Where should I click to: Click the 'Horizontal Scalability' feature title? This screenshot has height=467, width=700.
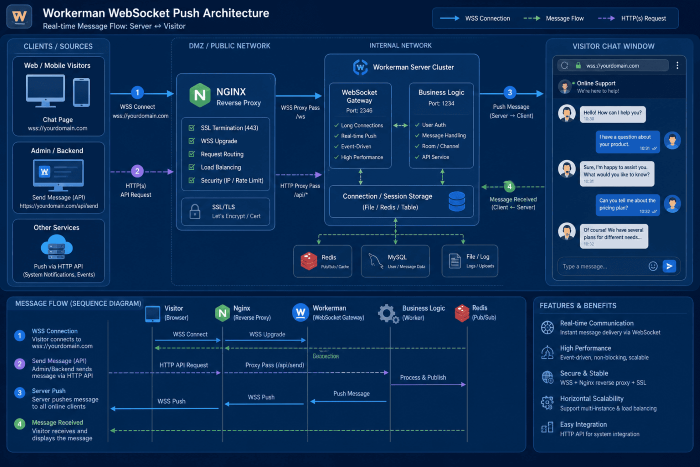coord(592,398)
